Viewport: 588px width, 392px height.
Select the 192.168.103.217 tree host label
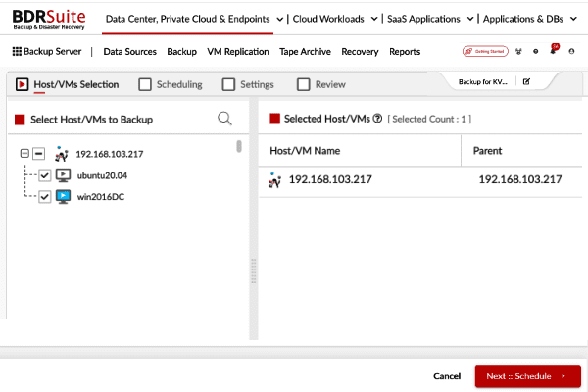[110, 154]
